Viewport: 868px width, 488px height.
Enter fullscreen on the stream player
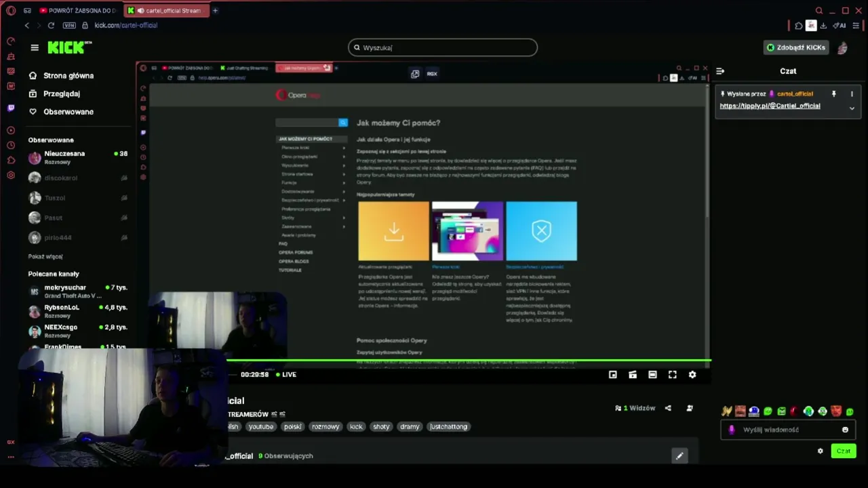pyautogui.click(x=673, y=375)
